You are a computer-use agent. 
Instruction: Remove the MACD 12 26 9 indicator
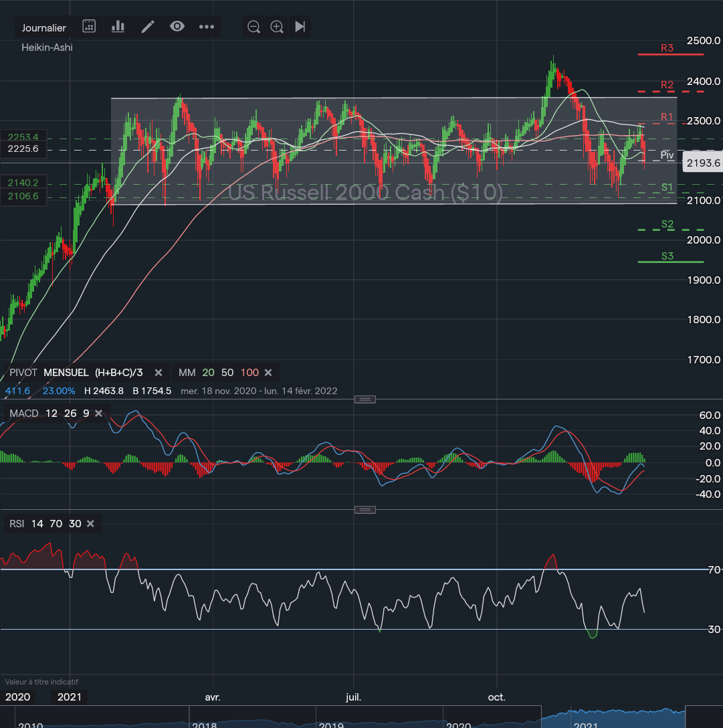[x=98, y=414]
